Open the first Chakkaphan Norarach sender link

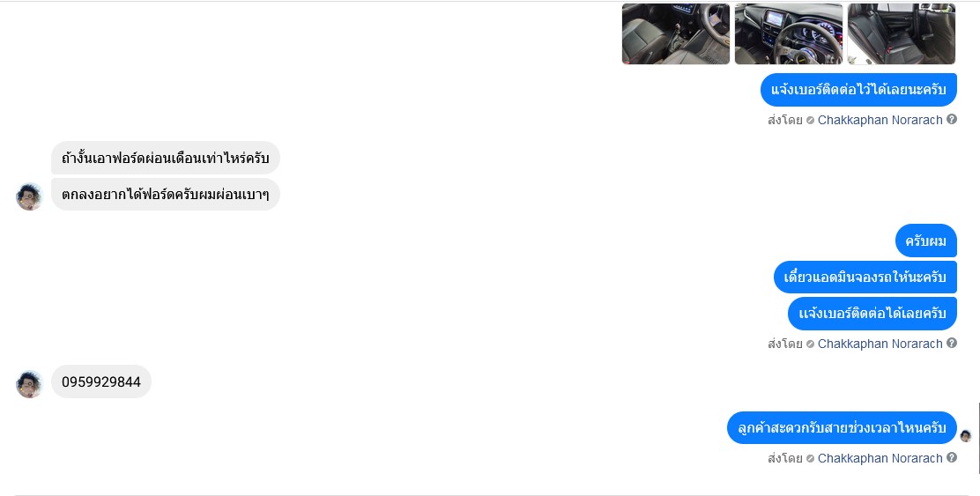(x=880, y=120)
